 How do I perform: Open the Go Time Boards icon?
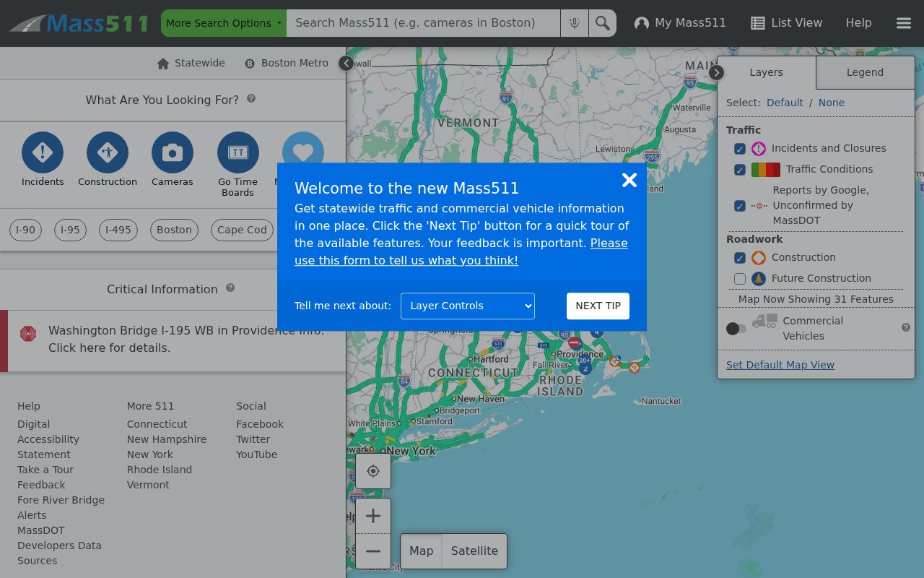pos(238,152)
